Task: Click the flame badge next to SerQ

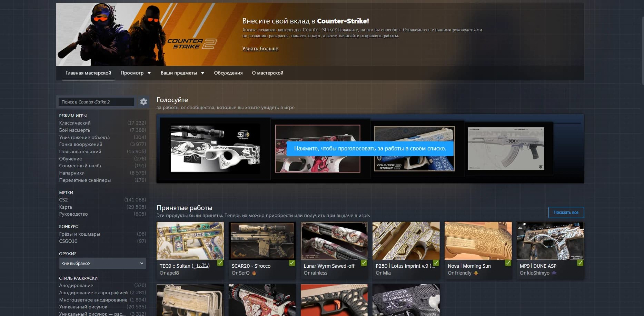Action: click(254, 273)
